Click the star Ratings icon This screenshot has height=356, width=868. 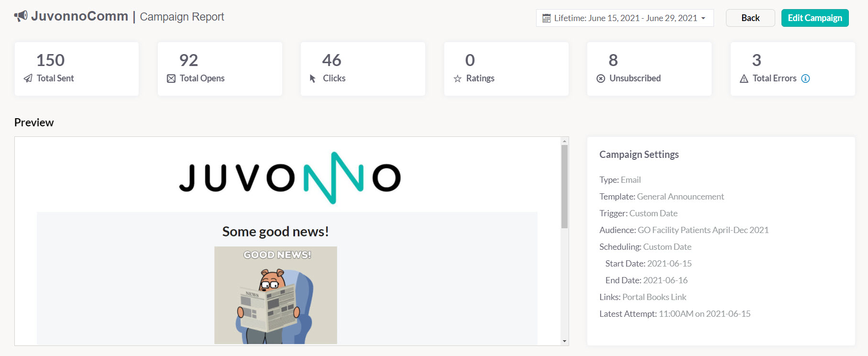click(458, 78)
